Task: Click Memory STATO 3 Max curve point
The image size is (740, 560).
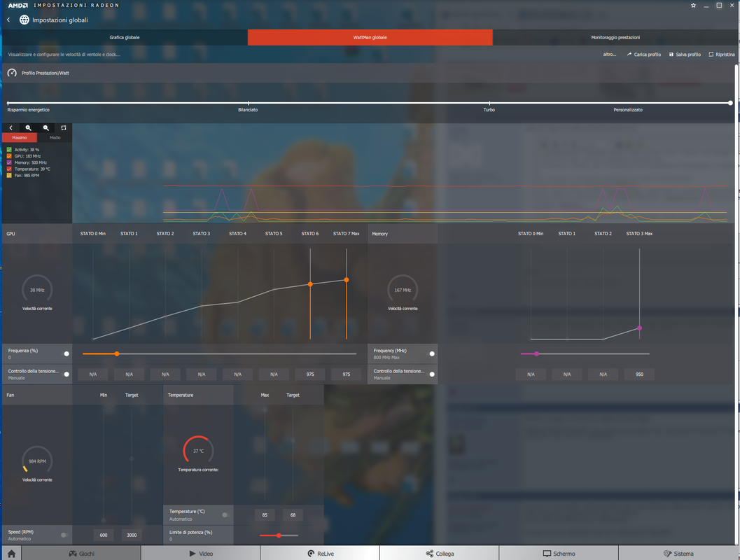Action: tap(639, 328)
